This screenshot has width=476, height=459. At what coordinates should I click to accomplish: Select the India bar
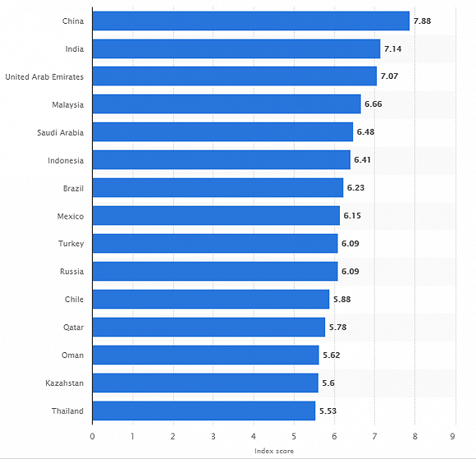[x=236, y=48]
